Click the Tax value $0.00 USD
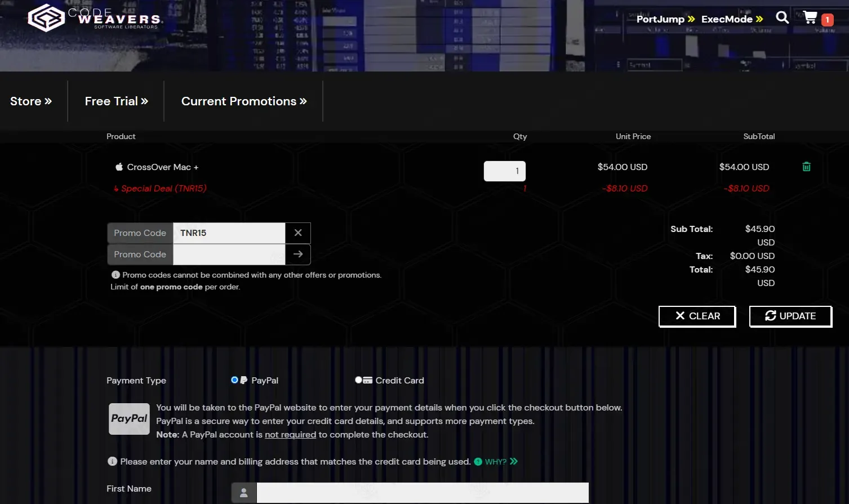The image size is (849, 504). (x=752, y=256)
